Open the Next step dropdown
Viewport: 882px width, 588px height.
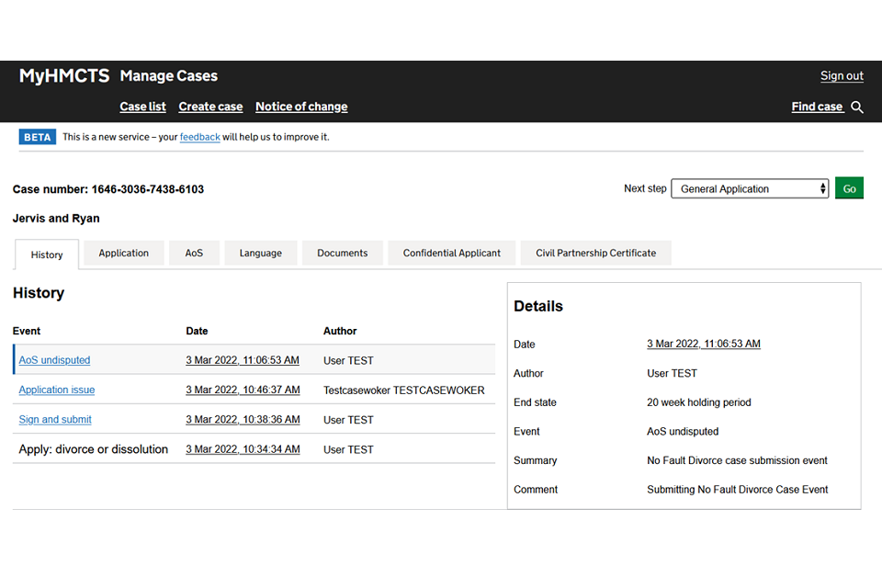(x=750, y=189)
